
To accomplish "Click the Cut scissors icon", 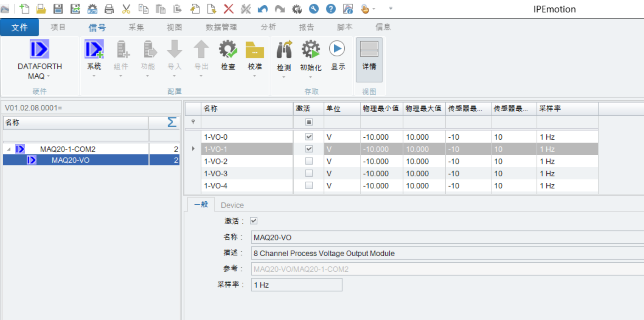I will (126, 9).
